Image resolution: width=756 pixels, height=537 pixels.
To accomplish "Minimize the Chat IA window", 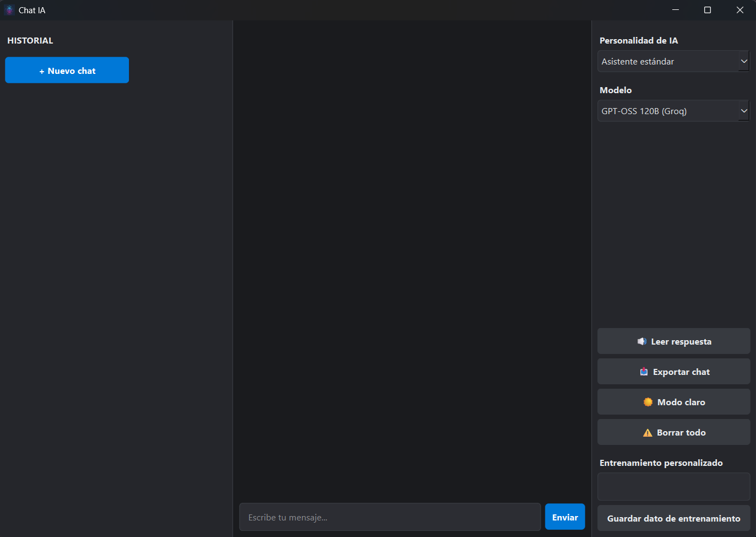I will (676, 10).
